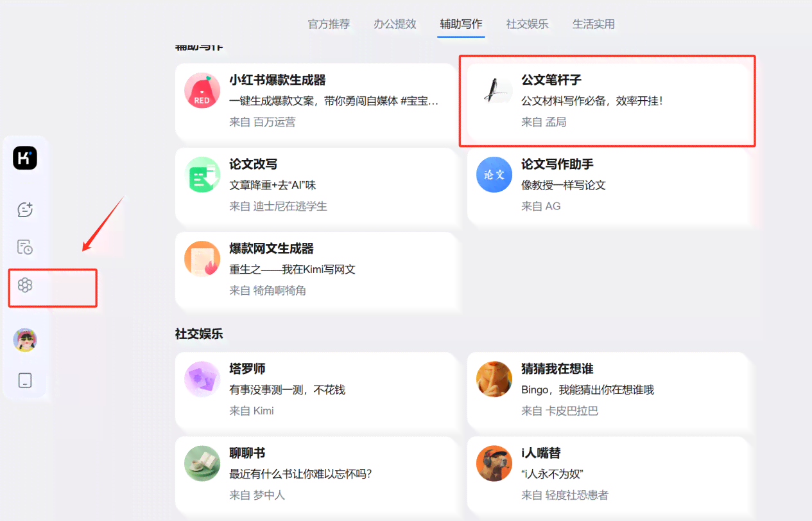Select the 辅助写作 tab
Viewport: 812px width, 521px height.
click(461, 24)
